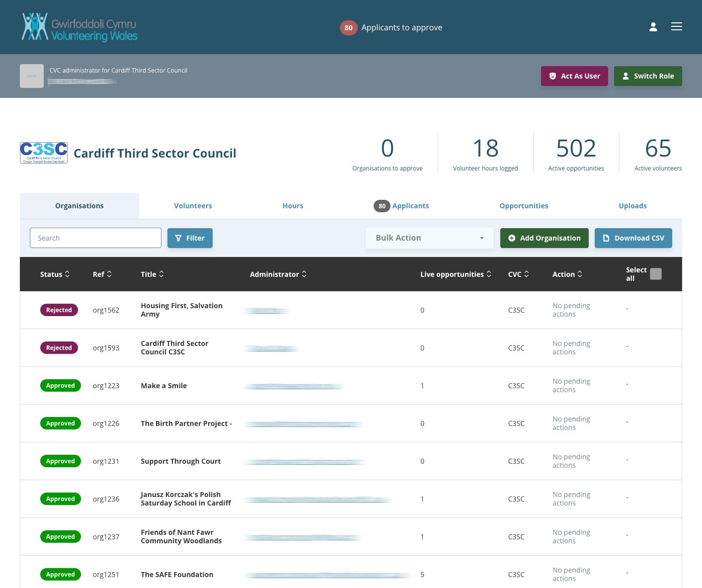Open the Make a Smile organisation

coord(163,386)
